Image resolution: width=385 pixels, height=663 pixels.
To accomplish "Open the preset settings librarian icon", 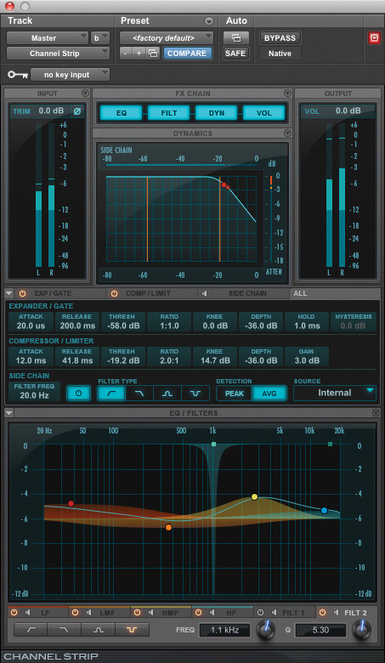I will (x=153, y=53).
